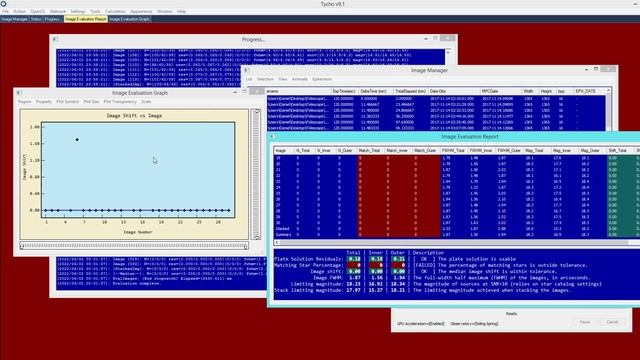Click the horizontal slider below the graph
This screenshot has height=360, width=640.
coord(134,246)
